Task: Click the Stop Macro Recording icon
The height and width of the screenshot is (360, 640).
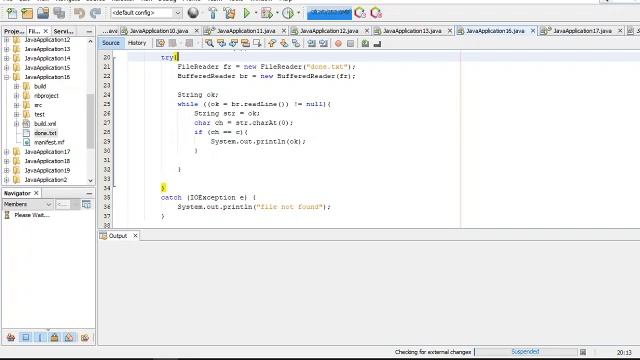Action: point(351,43)
